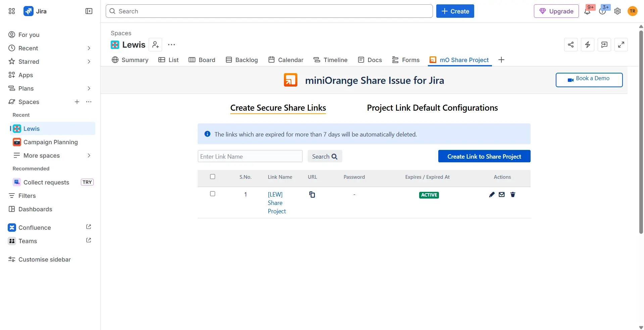Image resolution: width=644 pixels, height=330 pixels.
Task: Open the help icon with 3+ badge
Action: pos(602,11)
